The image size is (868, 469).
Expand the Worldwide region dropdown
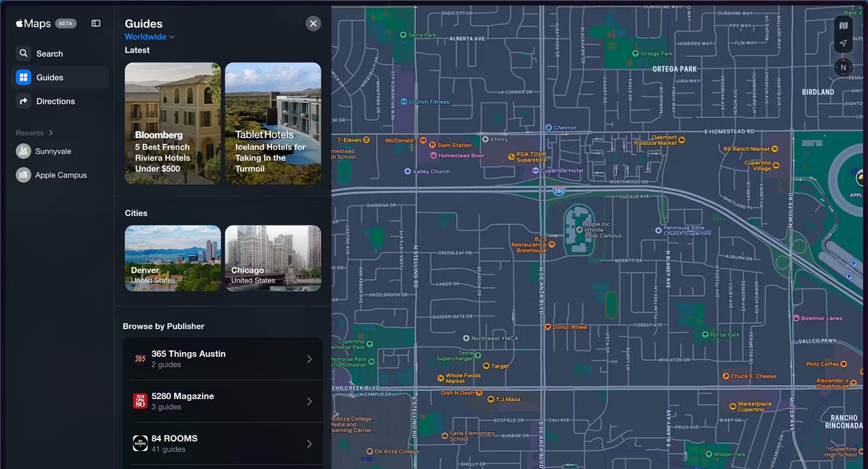pyautogui.click(x=149, y=37)
